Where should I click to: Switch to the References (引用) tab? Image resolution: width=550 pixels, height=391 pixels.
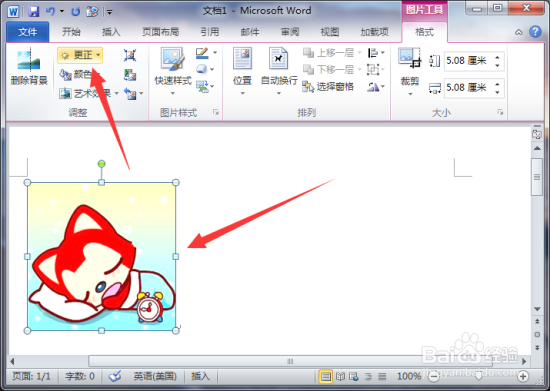coord(210,32)
